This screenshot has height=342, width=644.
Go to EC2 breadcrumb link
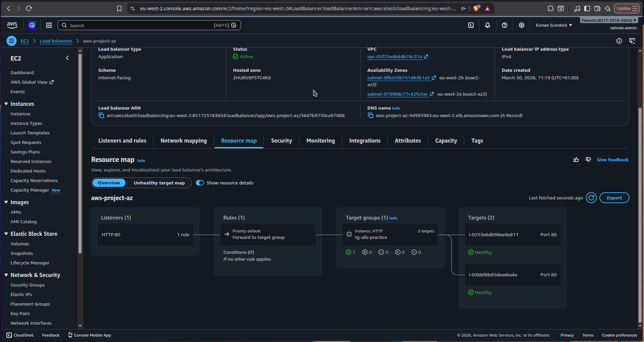(25, 41)
